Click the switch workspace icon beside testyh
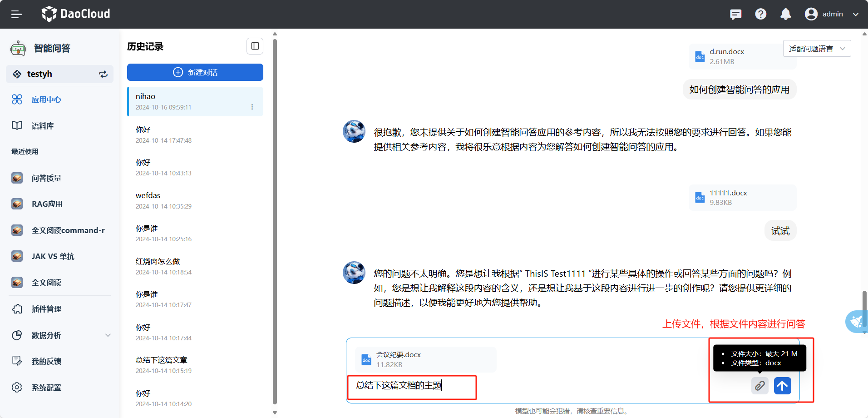This screenshot has height=418, width=868. coord(104,74)
